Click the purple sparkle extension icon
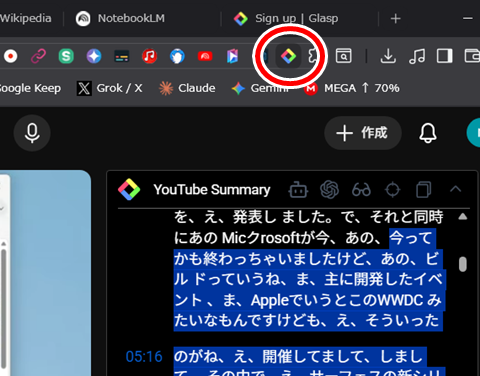 point(94,56)
